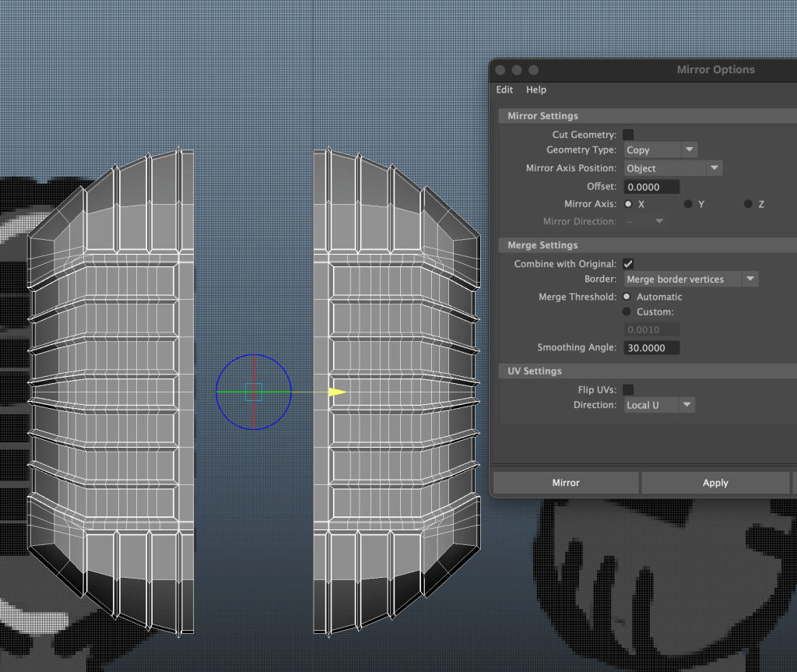This screenshot has width=797, height=672.
Task: Open the Edit menu
Action: pyautogui.click(x=504, y=90)
